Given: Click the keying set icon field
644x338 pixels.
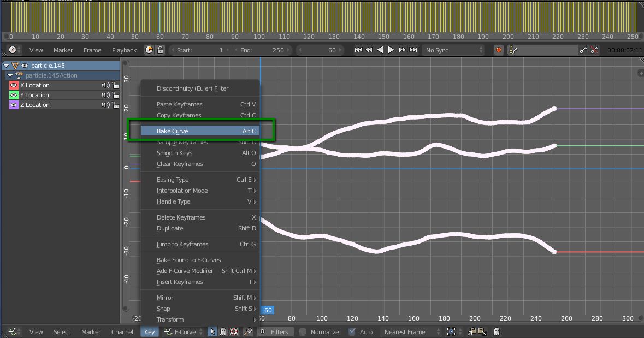Looking at the screenshot, I should 542,50.
